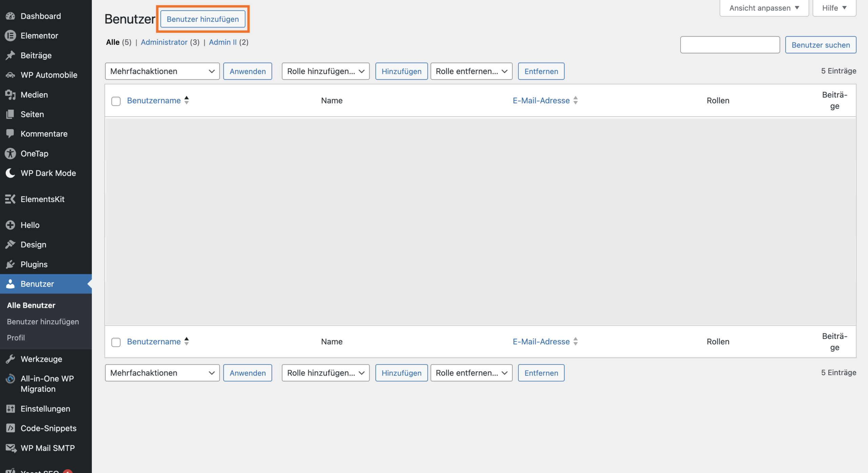
Task: Open Elementor via its sidebar icon
Action: point(11,36)
